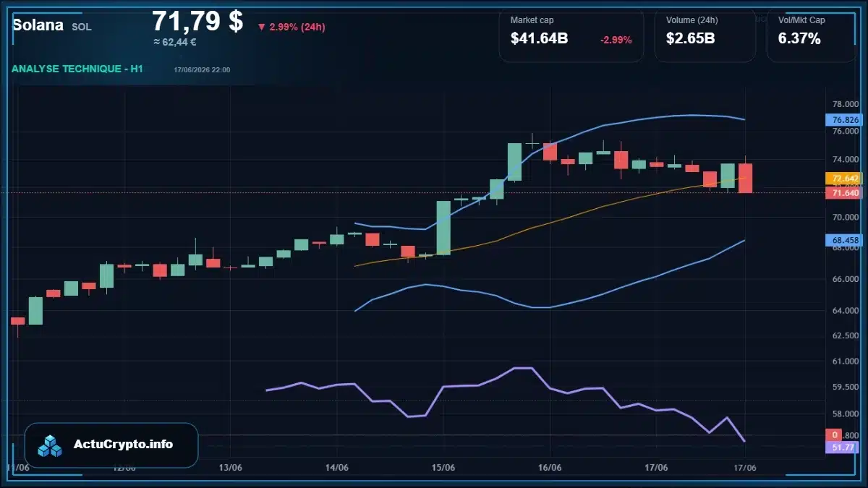Image resolution: width=868 pixels, height=488 pixels.
Task: Click the -2.99% change in Market cap card
Action: tap(616, 40)
